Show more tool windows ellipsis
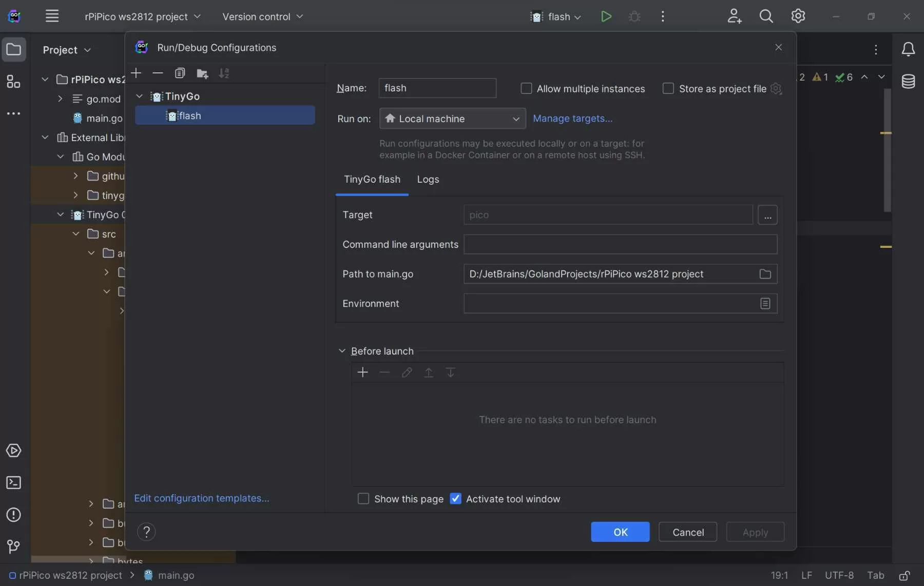The width and height of the screenshot is (924, 586). click(14, 113)
